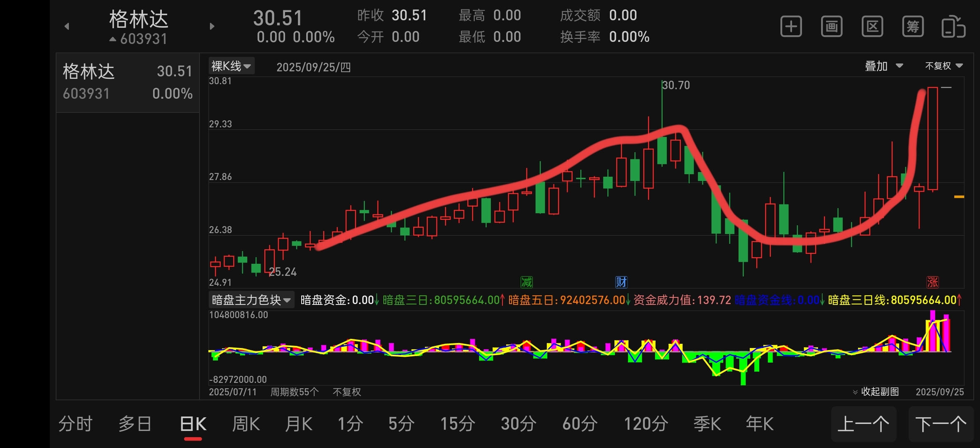Click the red 涨 marker on chart
Image resolution: width=980 pixels, height=448 pixels.
point(932,282)
